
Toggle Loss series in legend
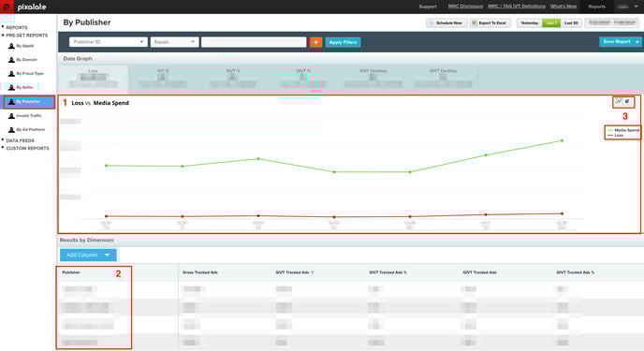615,135
